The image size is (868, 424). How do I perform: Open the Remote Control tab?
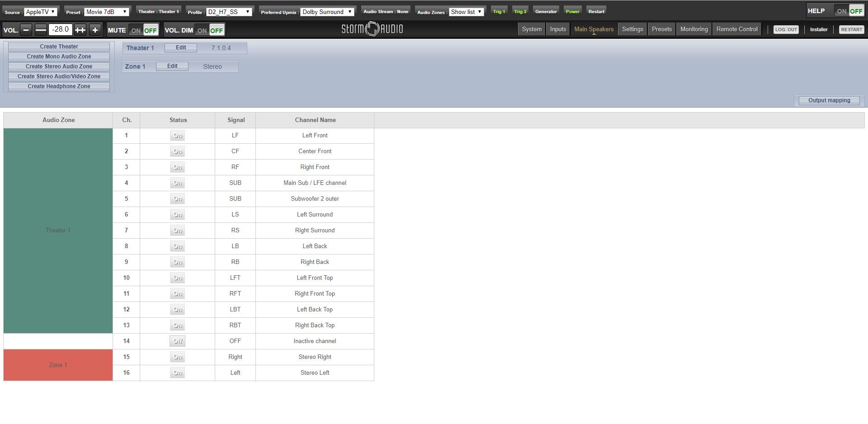click(737, 29)
